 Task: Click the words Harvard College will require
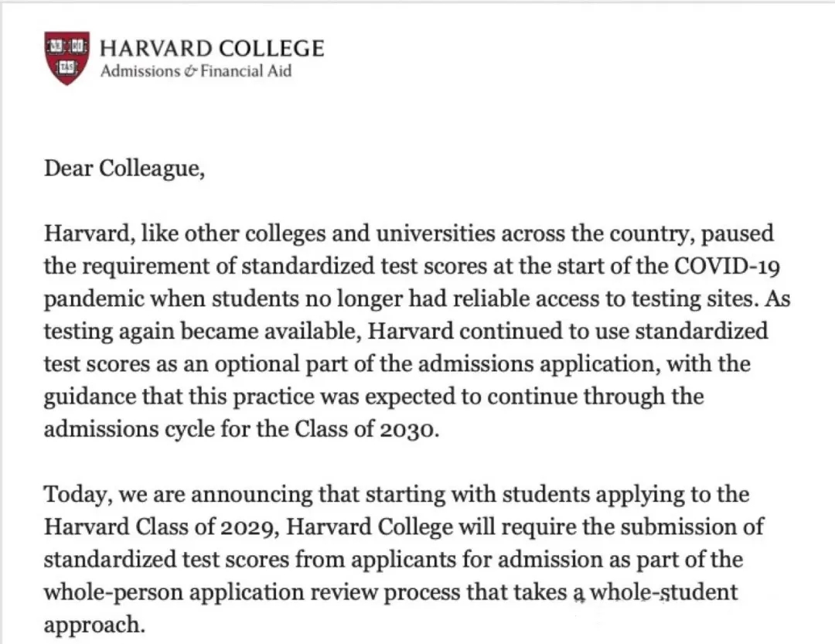pyautogui.click(x=431, y=526)
